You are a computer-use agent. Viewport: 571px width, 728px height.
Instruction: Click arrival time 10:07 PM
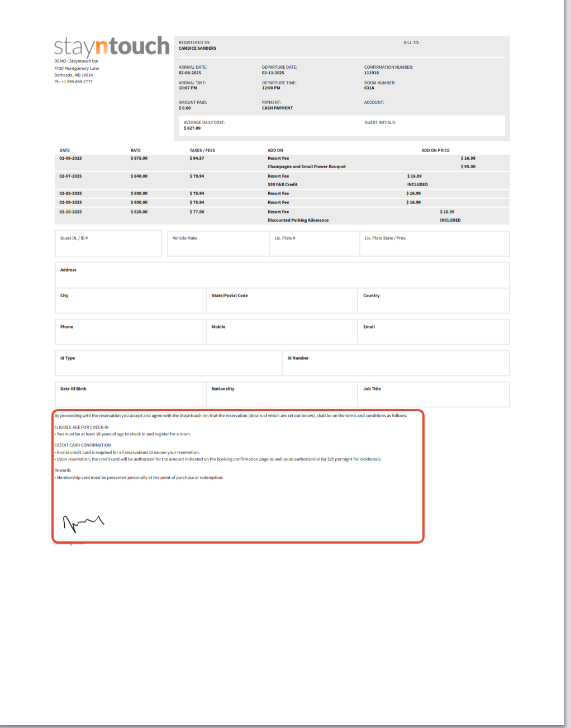pyautogui.click(x=188, y=88)
